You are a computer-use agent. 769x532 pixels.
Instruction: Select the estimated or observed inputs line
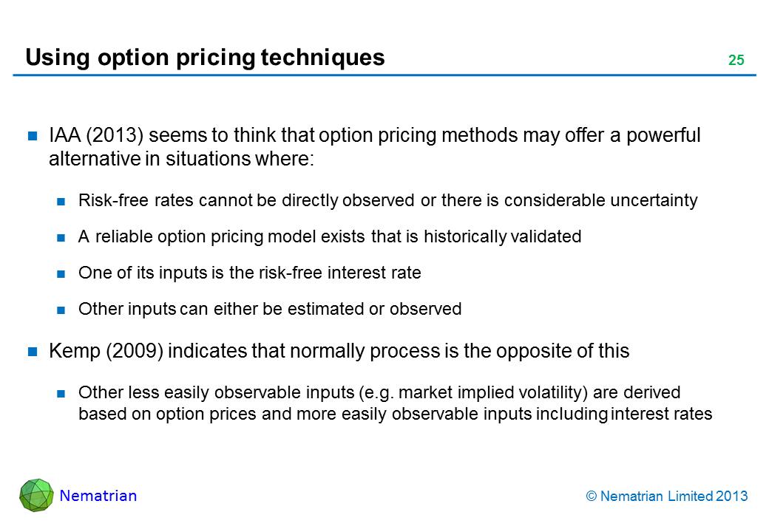click(269, 309)
